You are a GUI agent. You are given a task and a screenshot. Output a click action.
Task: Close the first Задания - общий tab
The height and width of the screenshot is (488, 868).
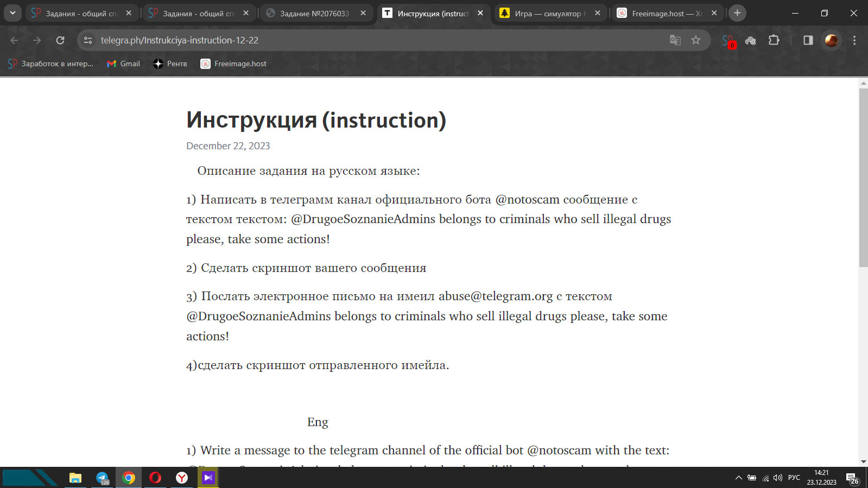129,13
